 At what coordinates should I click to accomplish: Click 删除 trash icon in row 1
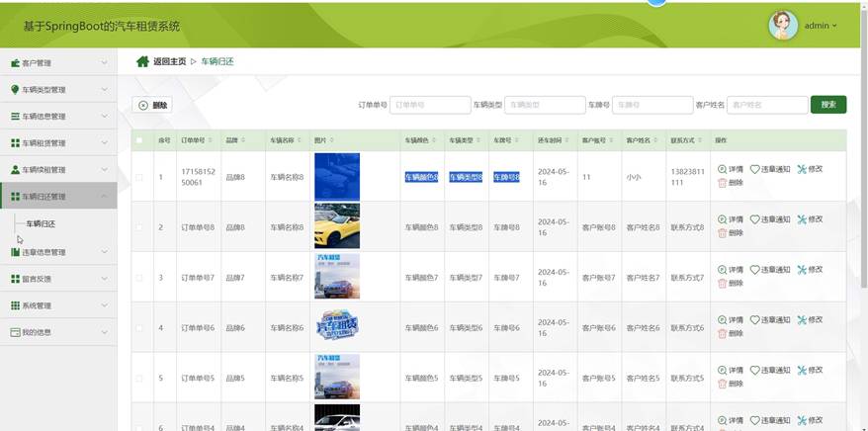point(722,183)
